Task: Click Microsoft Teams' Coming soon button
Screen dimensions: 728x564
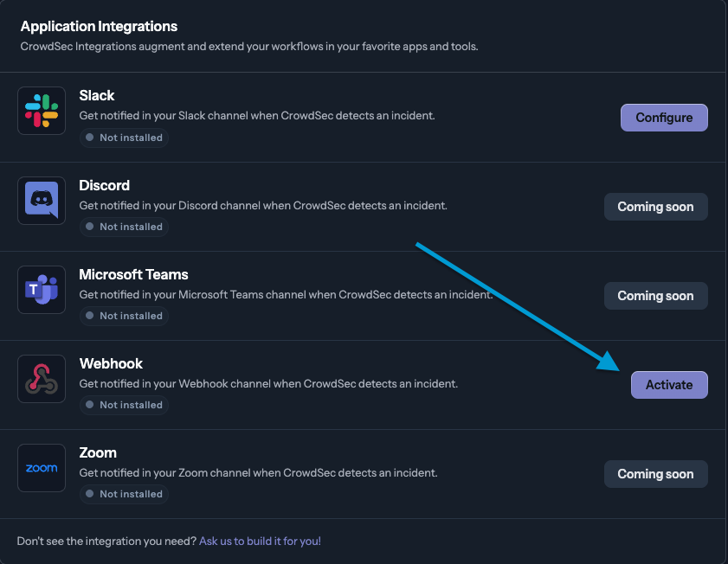Action: pos(655,296)
